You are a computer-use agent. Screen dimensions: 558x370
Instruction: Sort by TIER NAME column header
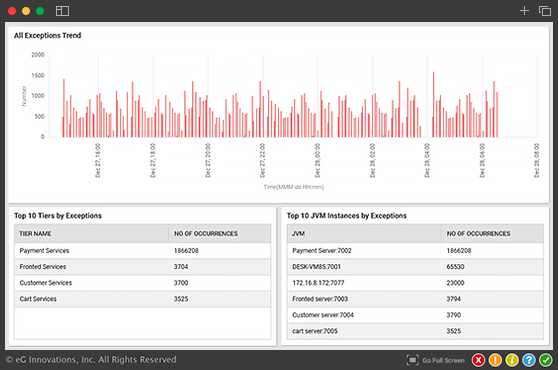click(x=35, y=233)
